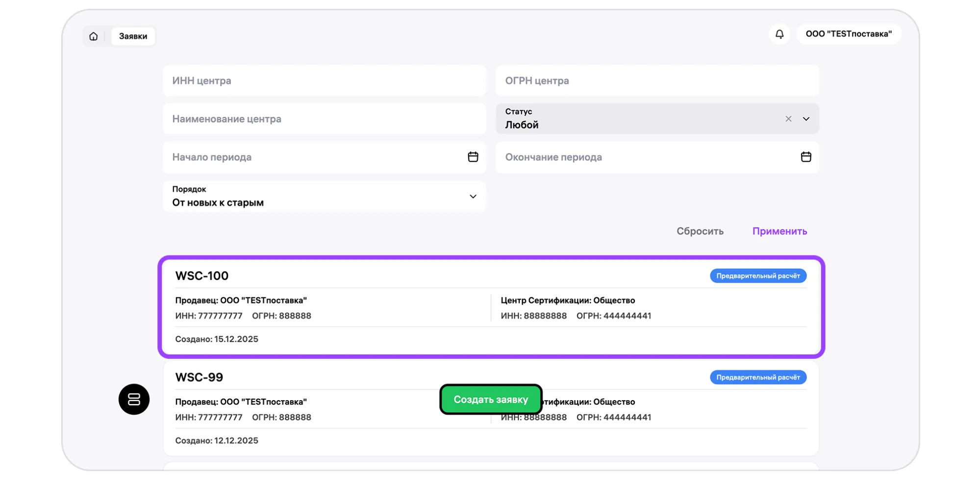The image size is (980, 480).
Task: Open the WSC-99 request title
Action: coord(199,377)
